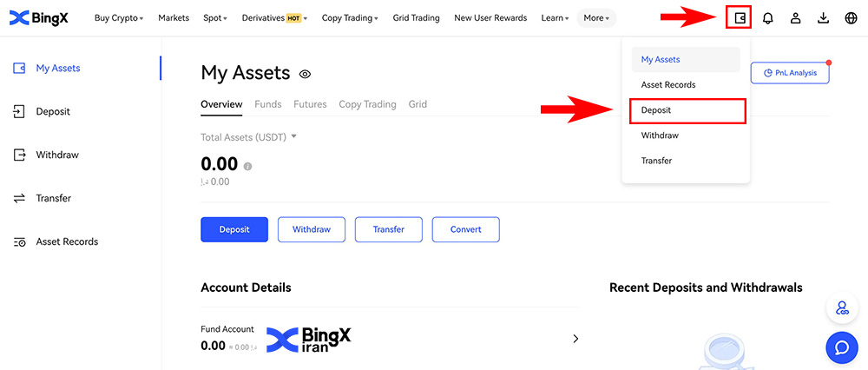
Task: Open the user profile icon
Action: click(x=795, y=18)
